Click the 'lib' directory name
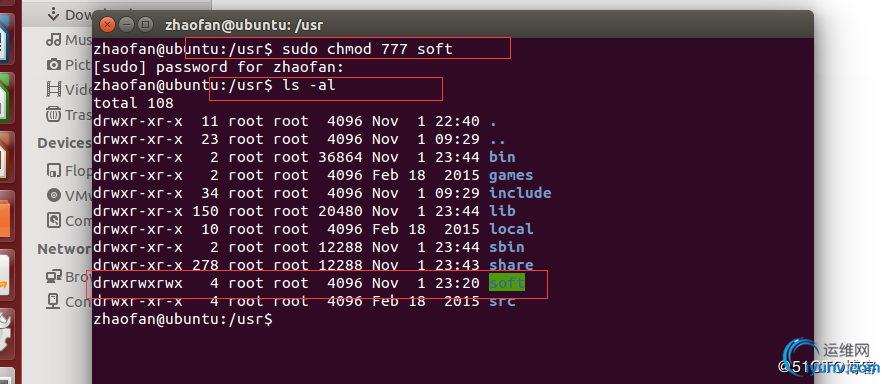This screenshot has width=886, height=384. point(502,211)
